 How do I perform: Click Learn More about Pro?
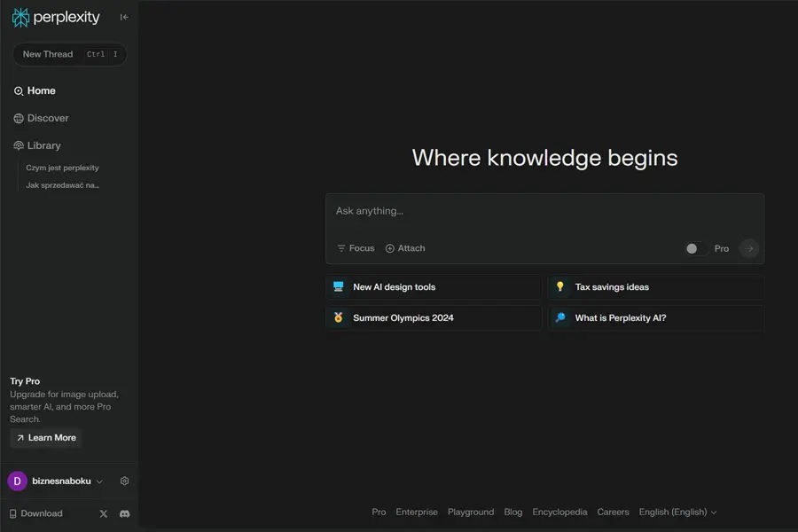click(x=46, y=438)
